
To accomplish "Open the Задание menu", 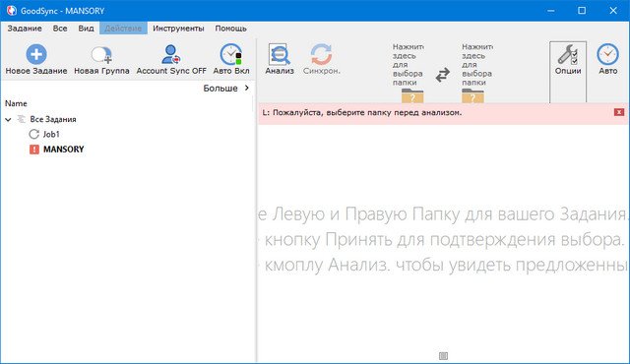I will [25, 29].
